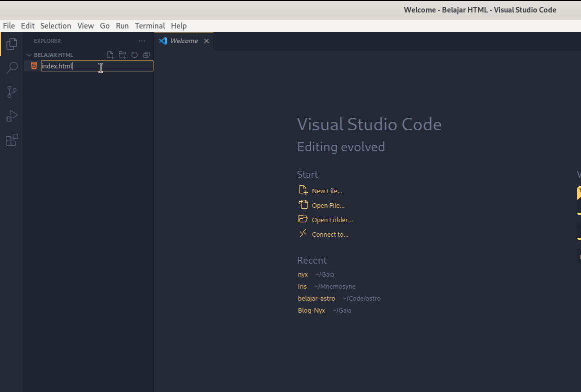The height and width of the screenshot is (392, 581).
Task: Open the Run menu
Action: 122,26
